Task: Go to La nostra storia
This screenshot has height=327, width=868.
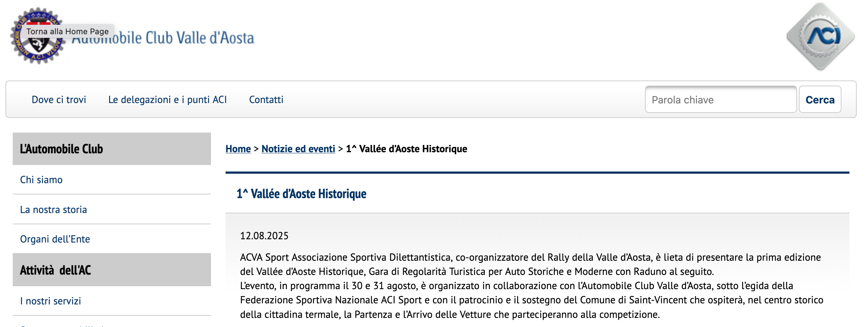Action: (53, 210)
